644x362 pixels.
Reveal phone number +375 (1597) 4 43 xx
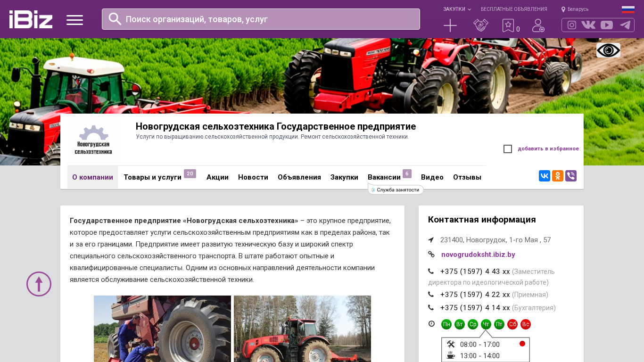tap(475, 271)
